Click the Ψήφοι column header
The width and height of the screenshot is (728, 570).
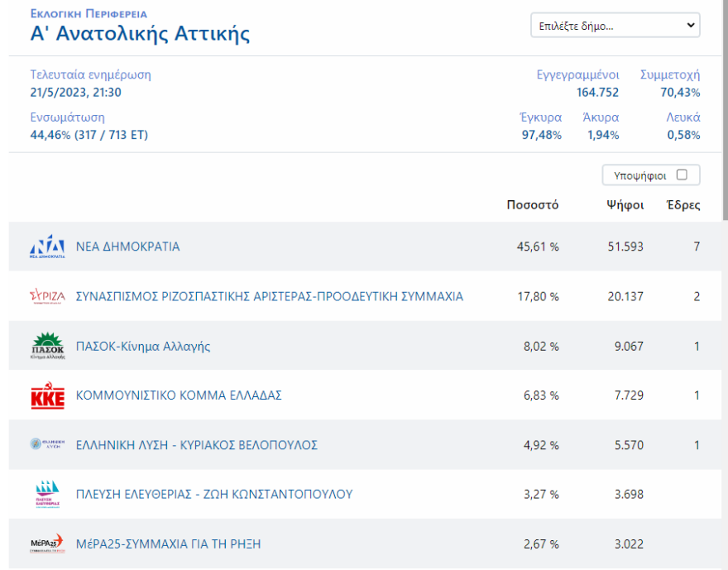click(x=625, y=205)
